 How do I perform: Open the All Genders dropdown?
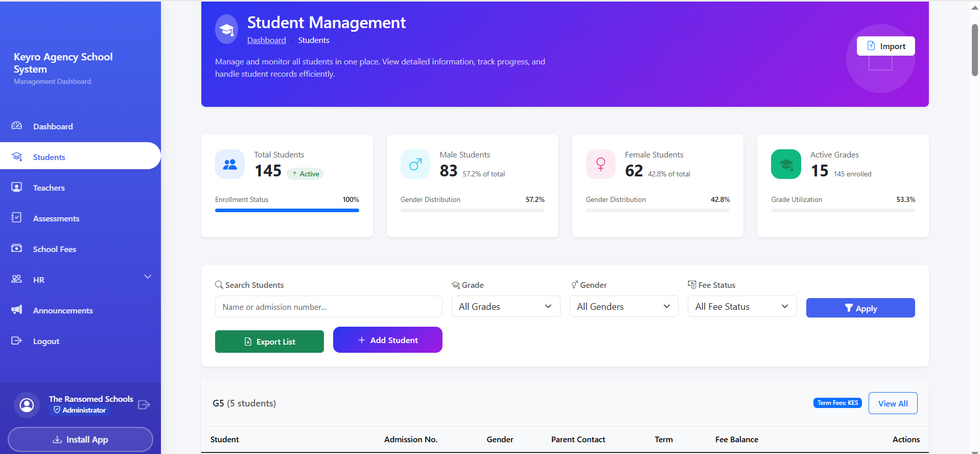(623, 306)
